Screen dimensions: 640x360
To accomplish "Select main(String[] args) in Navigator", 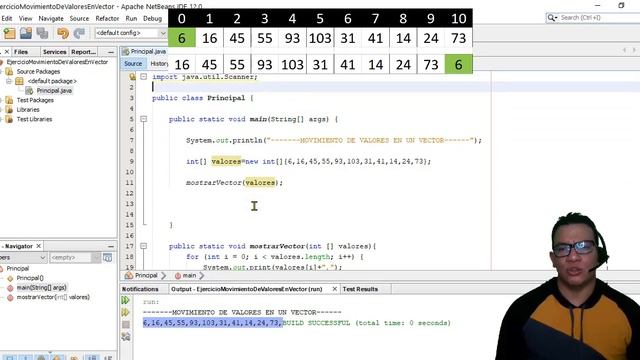I will tap(41, 287).
